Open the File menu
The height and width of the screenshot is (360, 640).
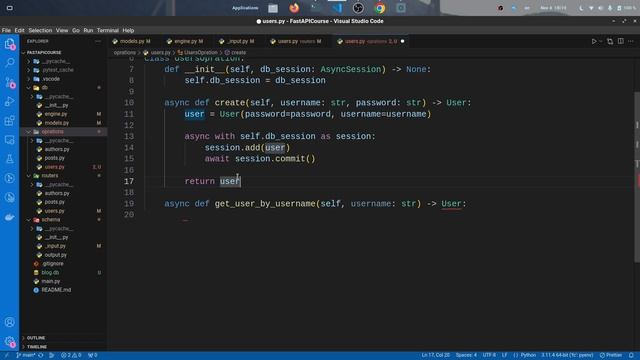[x=6, y=30]
